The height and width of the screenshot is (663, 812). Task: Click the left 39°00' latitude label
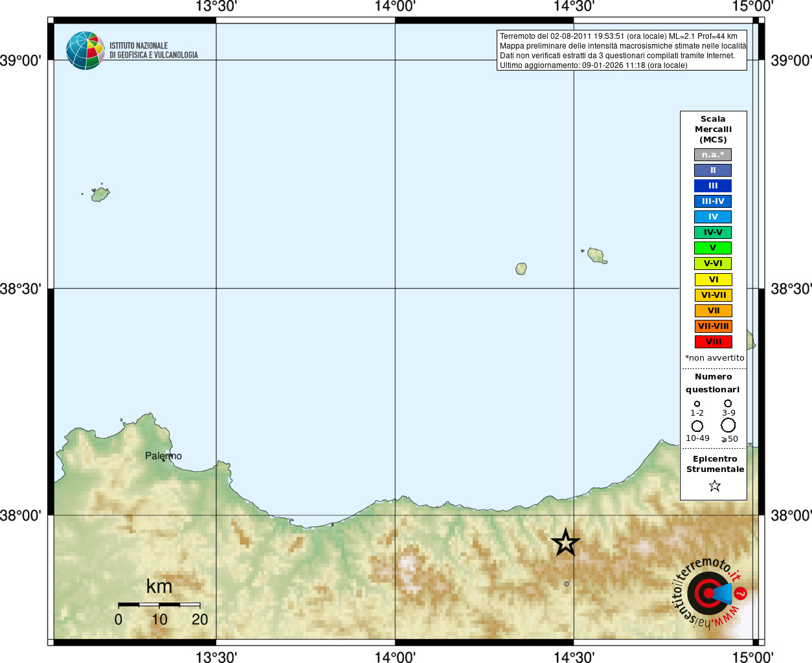click(21, 60)
